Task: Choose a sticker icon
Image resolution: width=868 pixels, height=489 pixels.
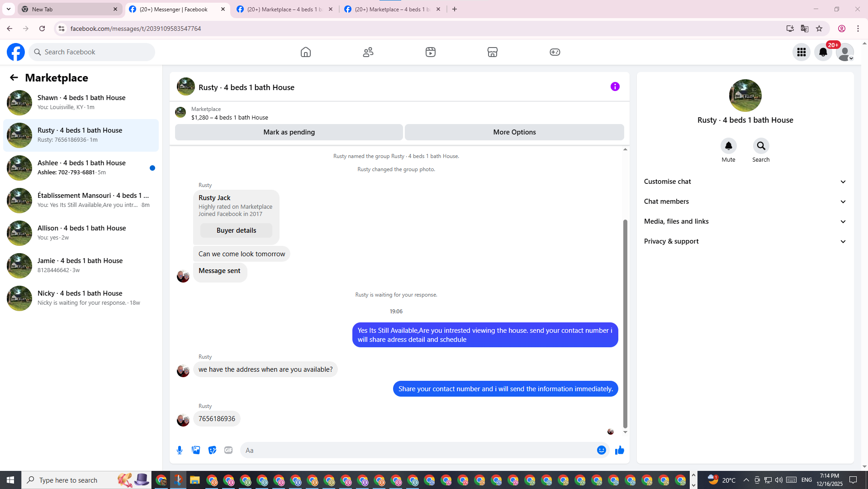Action: [x=212, y=450]
